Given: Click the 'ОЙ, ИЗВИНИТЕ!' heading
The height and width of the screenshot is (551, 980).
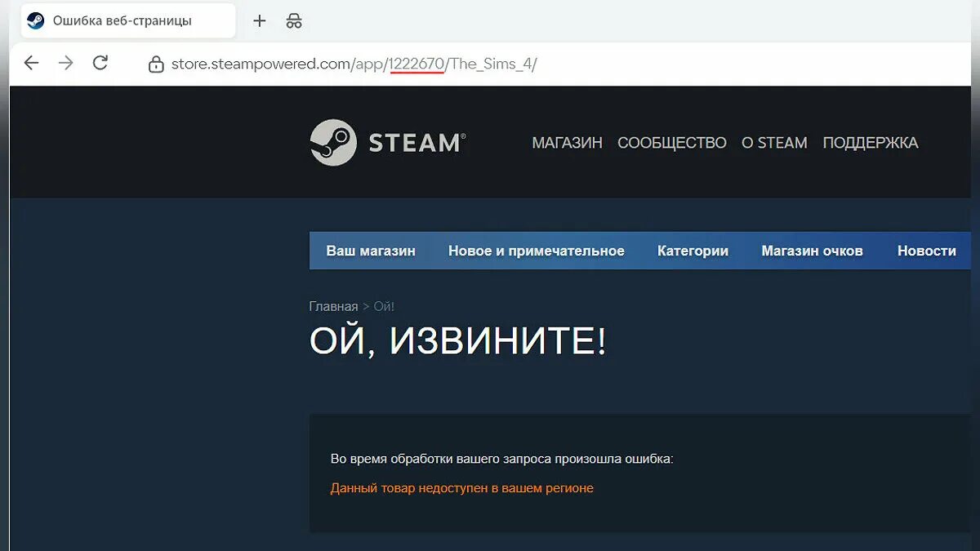Looking at the screenshot, I should (458, 341).
